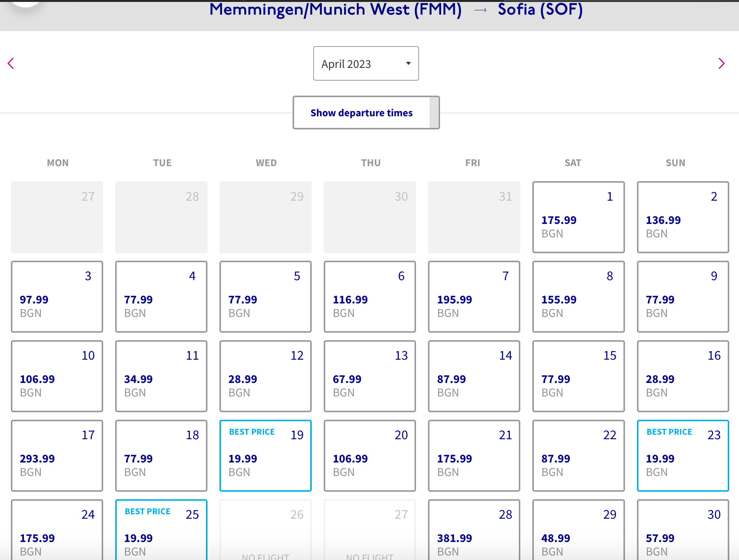Image resolution: width=739 pixels, height=560 pixels.
Task: Open the April 2023 month dropdown
Action: pyautogui.click(x=366, y=64)
